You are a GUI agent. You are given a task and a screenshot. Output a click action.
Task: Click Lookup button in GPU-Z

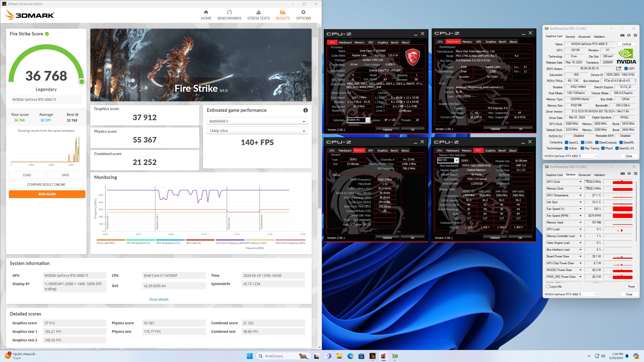coord(627,44)
